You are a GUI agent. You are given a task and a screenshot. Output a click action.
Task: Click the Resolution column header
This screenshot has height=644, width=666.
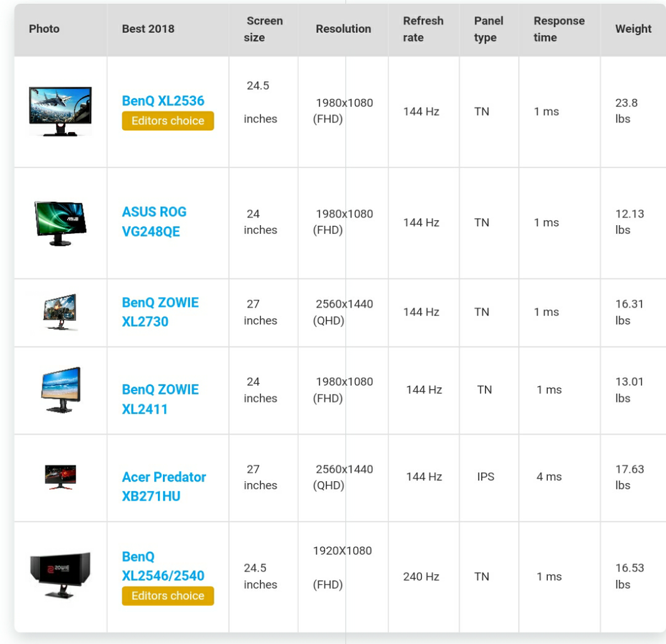tap(343, 29)
